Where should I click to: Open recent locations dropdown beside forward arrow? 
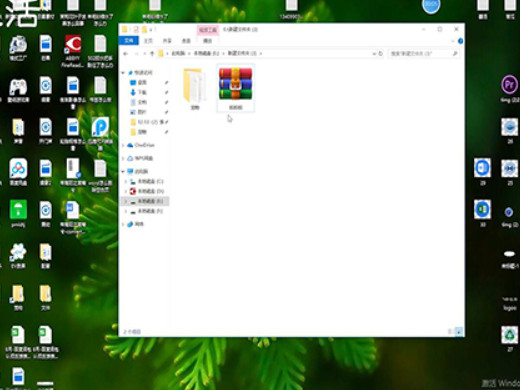pyautogui.click(x=144, y=54)
